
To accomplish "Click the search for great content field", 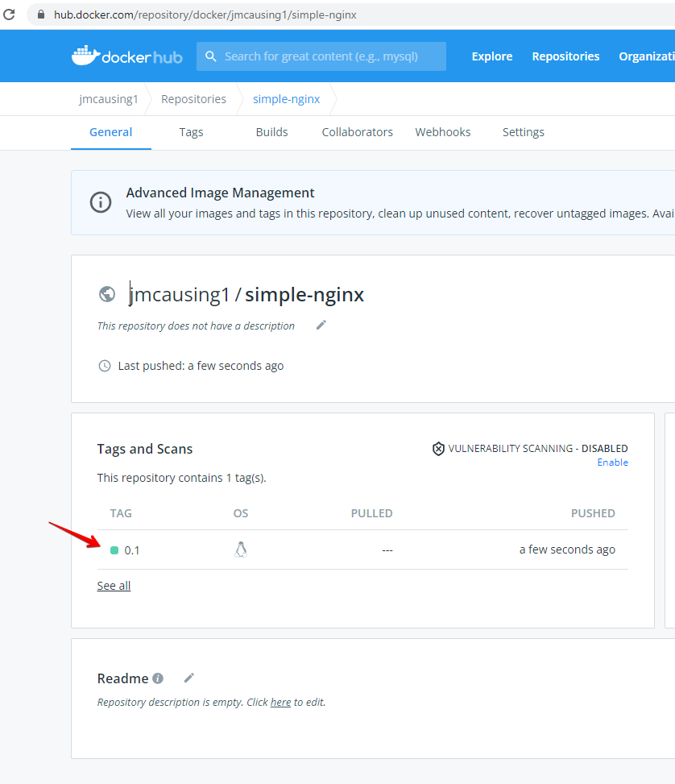I will pyautogui.click(x=321, y=56).
